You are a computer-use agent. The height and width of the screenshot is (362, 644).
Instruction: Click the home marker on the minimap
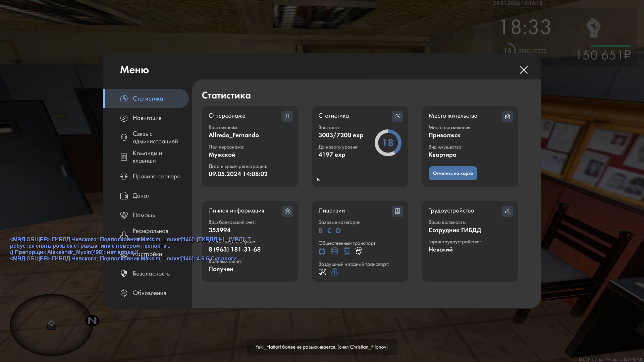(51, 324)
